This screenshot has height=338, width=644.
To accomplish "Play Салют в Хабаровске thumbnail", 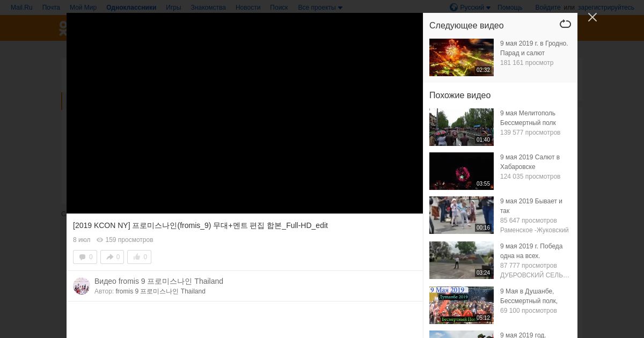I will (462, 171).
